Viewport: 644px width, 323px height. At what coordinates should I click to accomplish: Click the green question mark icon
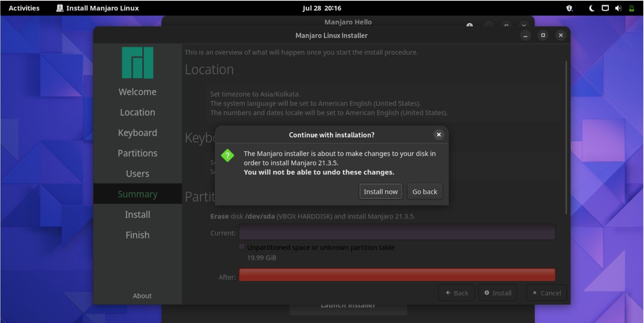point(227,156)
